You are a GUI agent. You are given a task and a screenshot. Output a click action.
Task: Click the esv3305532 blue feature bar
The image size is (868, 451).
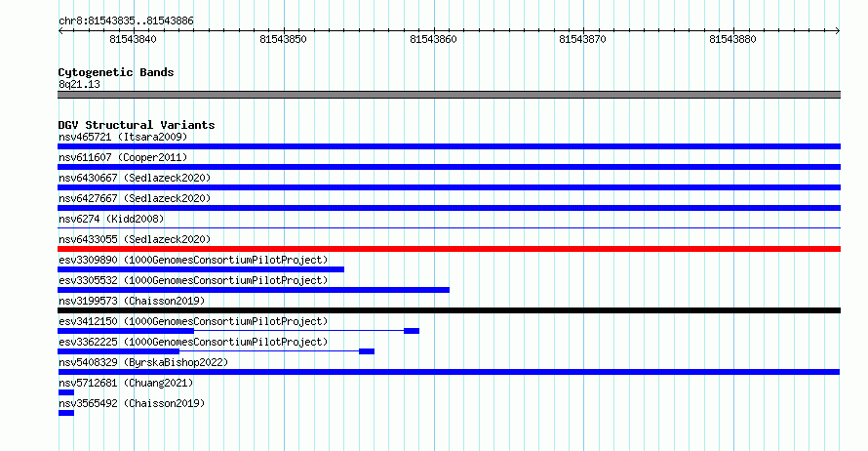pyautogui.click(x=254, y=290)
